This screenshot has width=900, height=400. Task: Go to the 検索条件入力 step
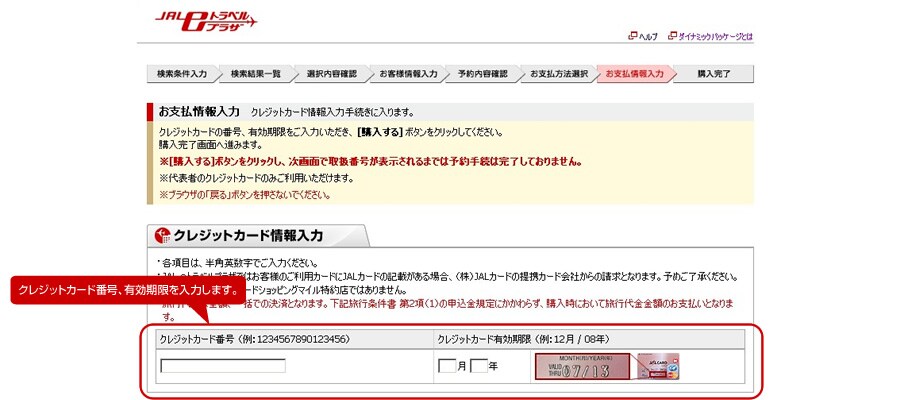coord(181,74)
